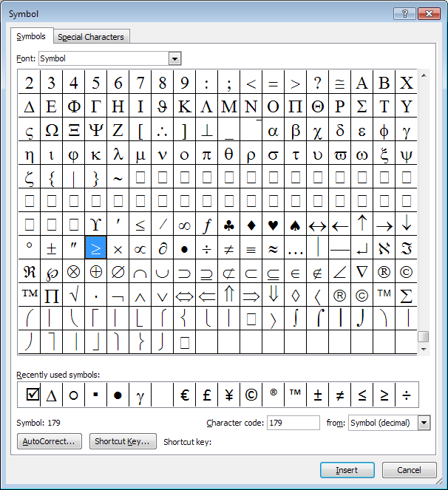
Task: Select the union symbol
Action: tap(162, 271)
